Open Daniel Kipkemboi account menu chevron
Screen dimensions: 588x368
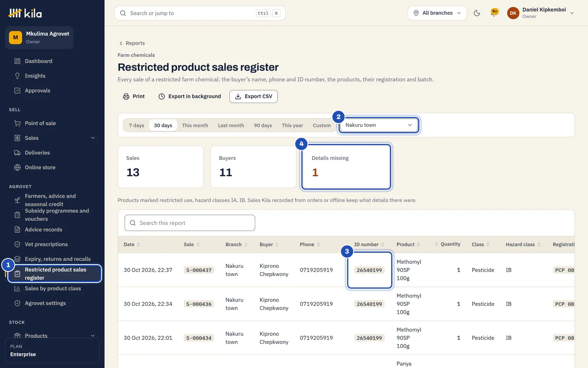point(572,13)
